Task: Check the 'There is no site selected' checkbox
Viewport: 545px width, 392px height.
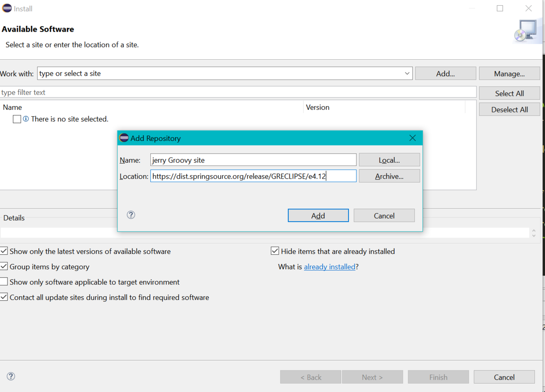Action: (17, 119)
